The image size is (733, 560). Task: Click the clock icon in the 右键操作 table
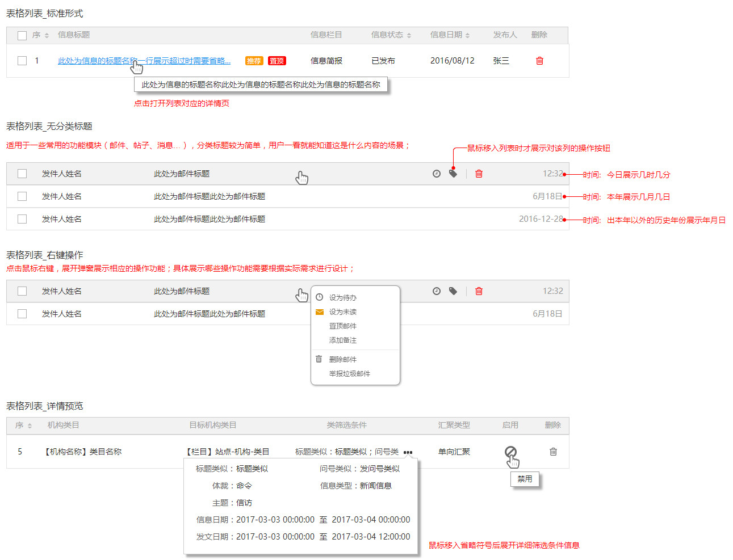coord(436,291)
